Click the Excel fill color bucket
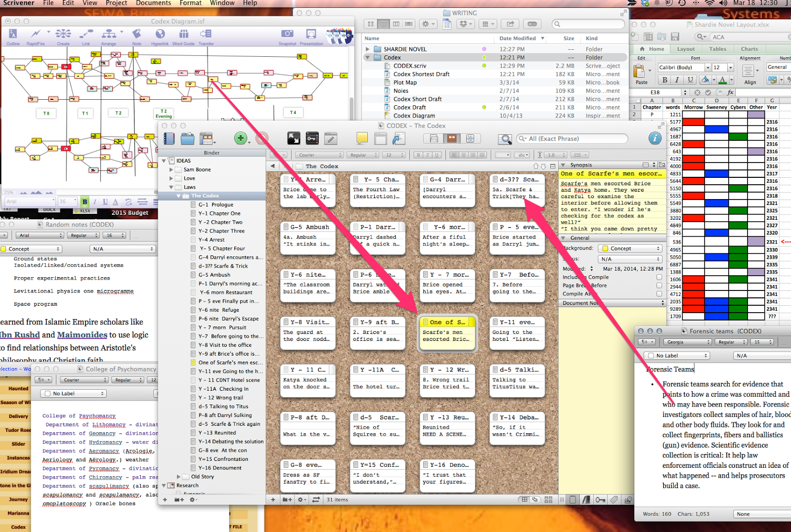Viewport: 791px width, 532px height. click(705, 80)
